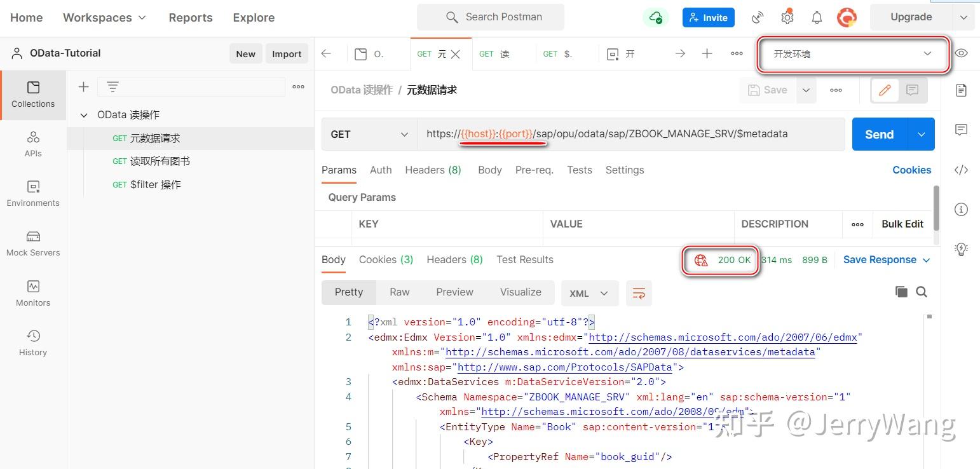Copy the response body
The width and height of the screenshot is (980, 469).
pos(901,291)
